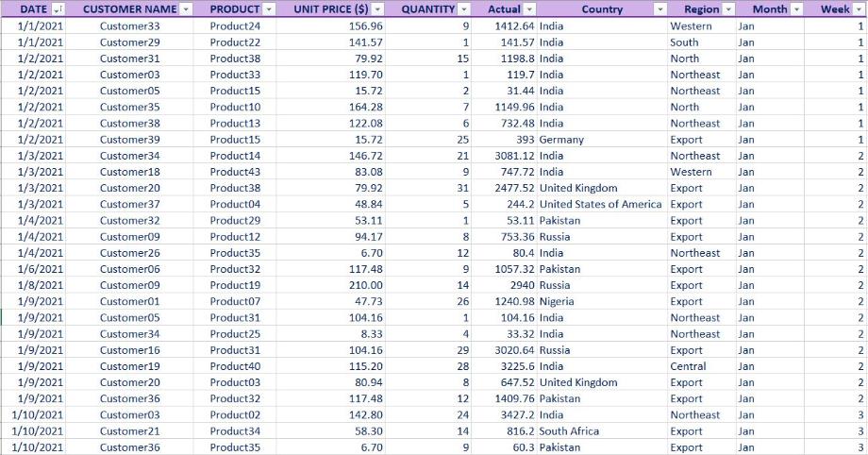
Task: Expand the PRODUCT column filter arrow
Action: 269,9
